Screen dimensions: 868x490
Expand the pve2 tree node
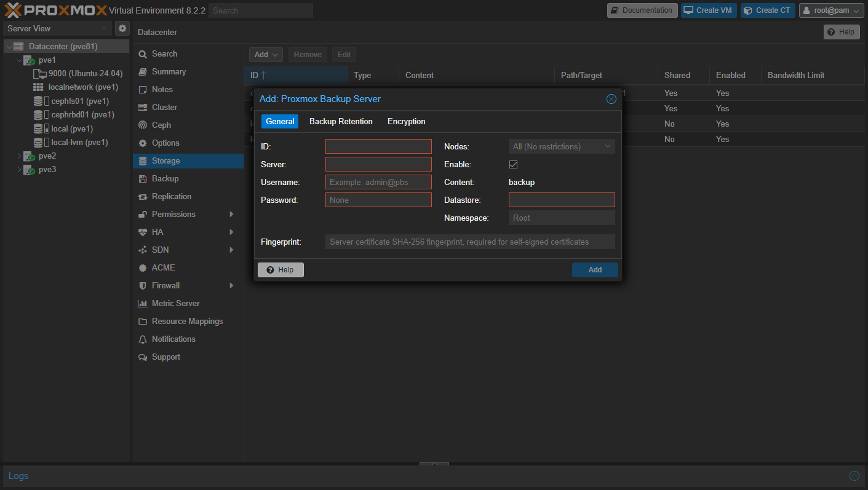pos(19,156)
